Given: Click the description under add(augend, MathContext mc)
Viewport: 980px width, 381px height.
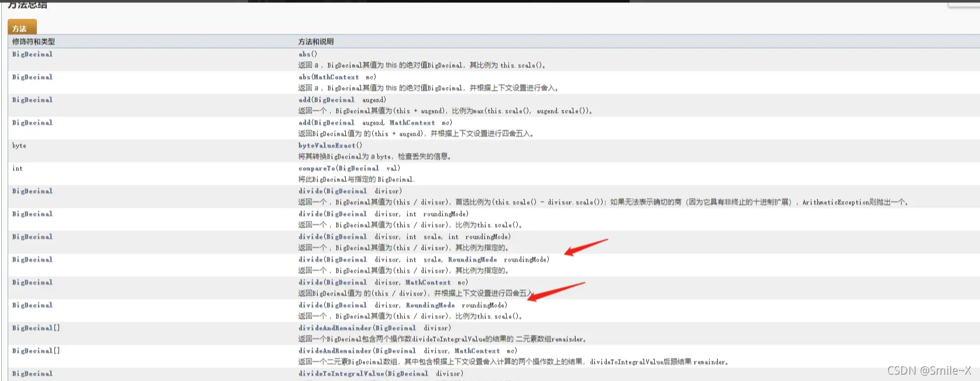Looking at the screenshot, I should tap(416, 133).
